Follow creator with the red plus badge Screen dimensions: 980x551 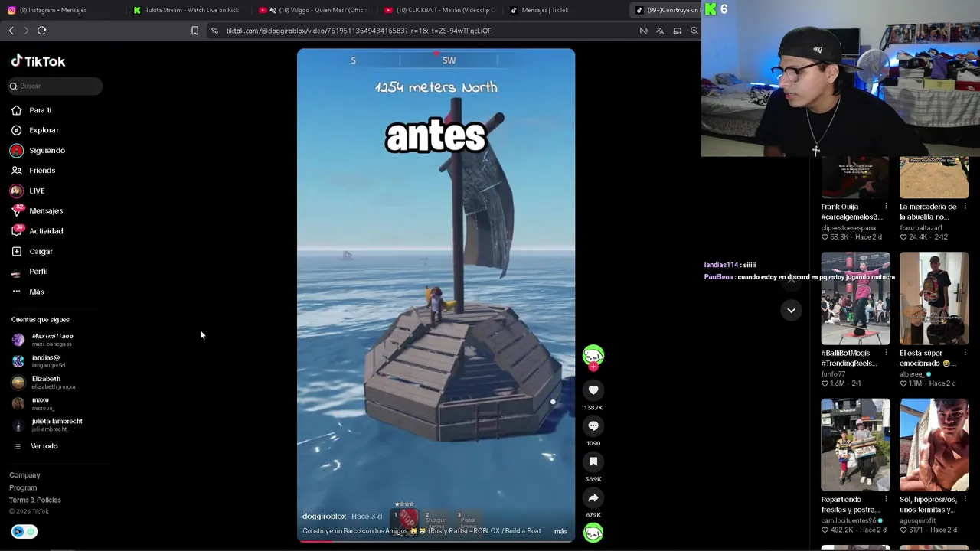click(x=593, y=367)
